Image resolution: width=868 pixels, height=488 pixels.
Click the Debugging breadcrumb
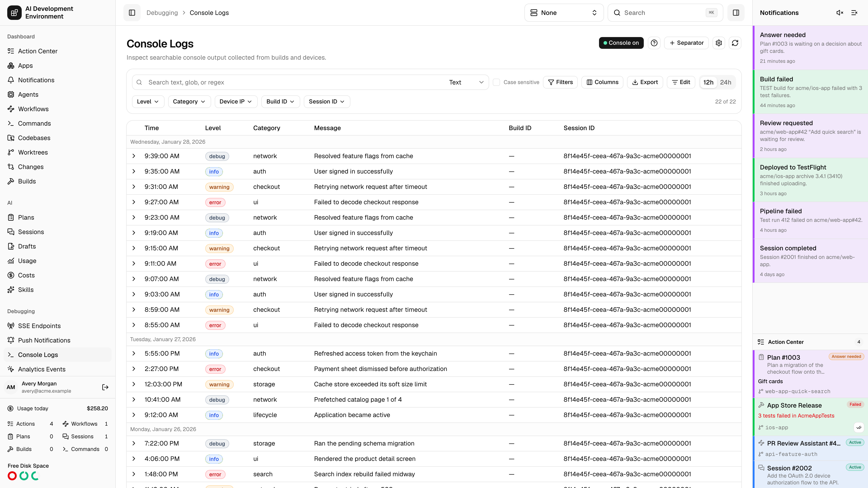162,13
